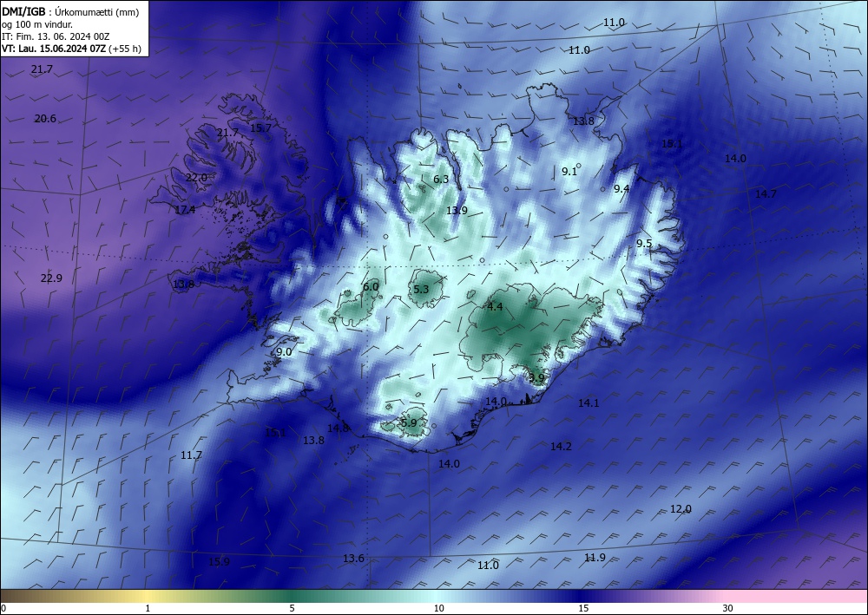Image resolution: width=868 pixels, height=615 pixels.
Task: Click the 22.0 value in the Westfjords
Action: click(x=196, y=178)
